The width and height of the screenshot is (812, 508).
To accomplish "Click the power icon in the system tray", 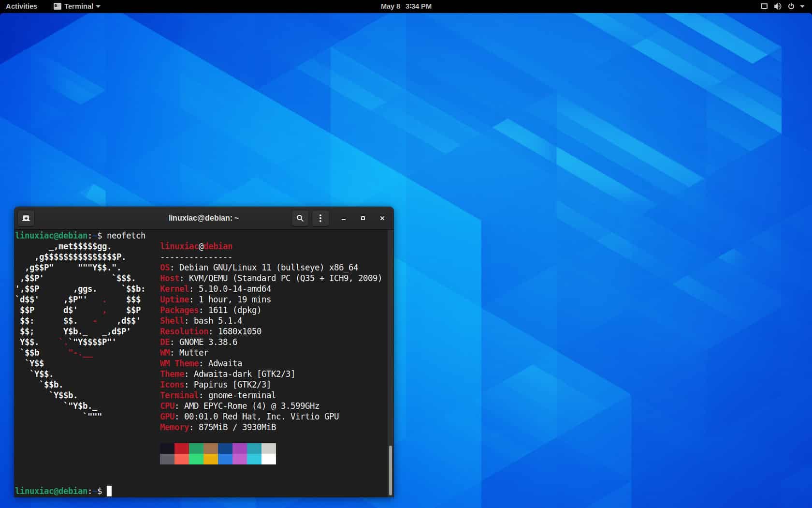I will pyautogui.click(x=791, y=6).
